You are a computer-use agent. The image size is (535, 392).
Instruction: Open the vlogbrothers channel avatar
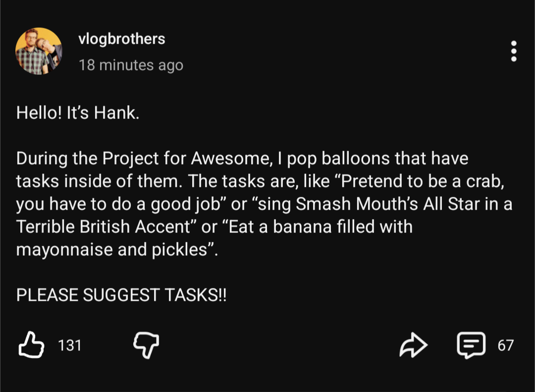(39, 51)
